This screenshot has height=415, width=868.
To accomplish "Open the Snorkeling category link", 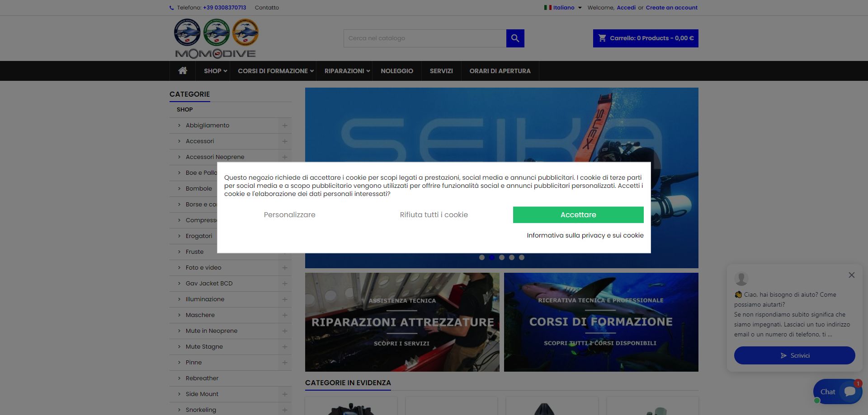I will (x=201, y=410).
